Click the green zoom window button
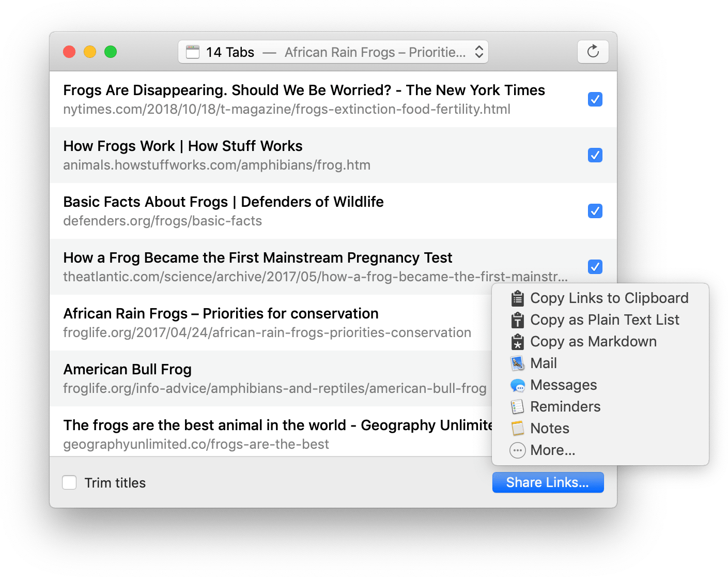Screen dimensions: 728x577 (111, 52)
